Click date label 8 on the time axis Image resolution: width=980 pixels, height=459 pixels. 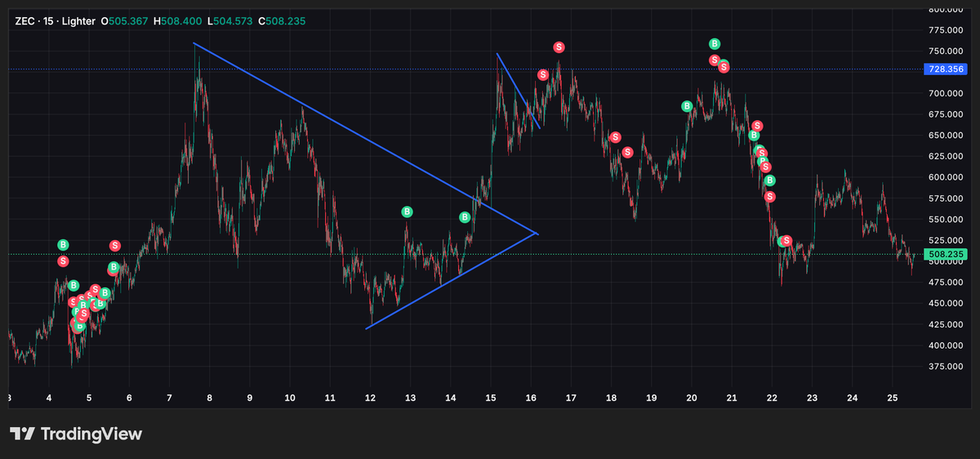coord(210,399)
